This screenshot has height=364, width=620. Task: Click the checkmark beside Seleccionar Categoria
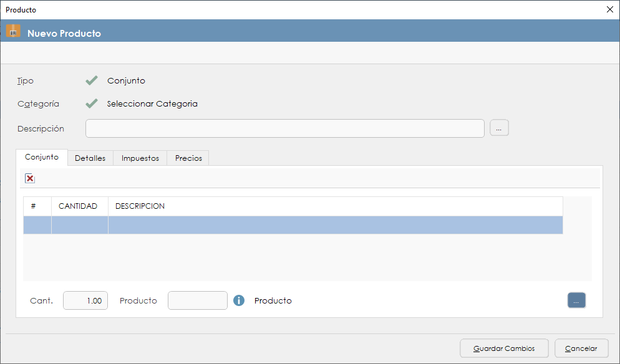92,103
